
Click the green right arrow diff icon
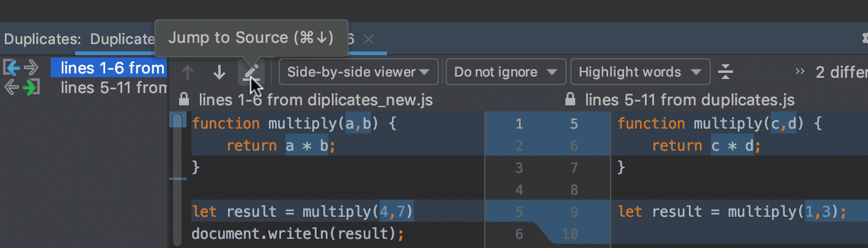pos(30,88)
